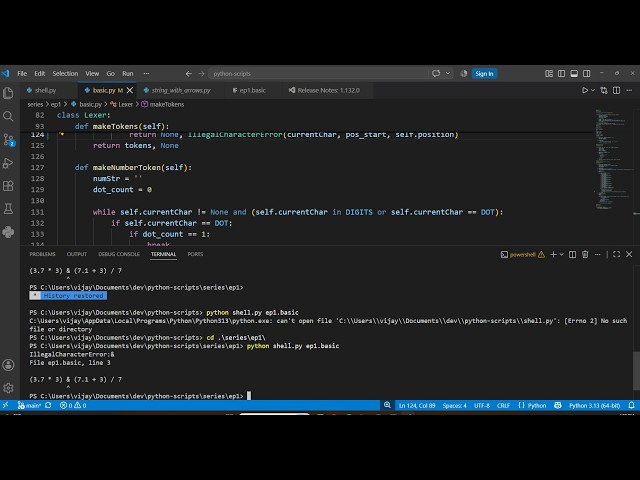Viewport: 640px width, 480px height.
Task: Change file encoding 'UTF-8'
Action: [x=482, y=405]
